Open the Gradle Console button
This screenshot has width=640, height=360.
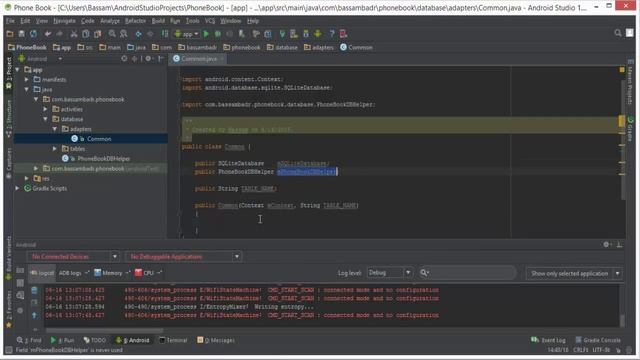click(598, 340)
